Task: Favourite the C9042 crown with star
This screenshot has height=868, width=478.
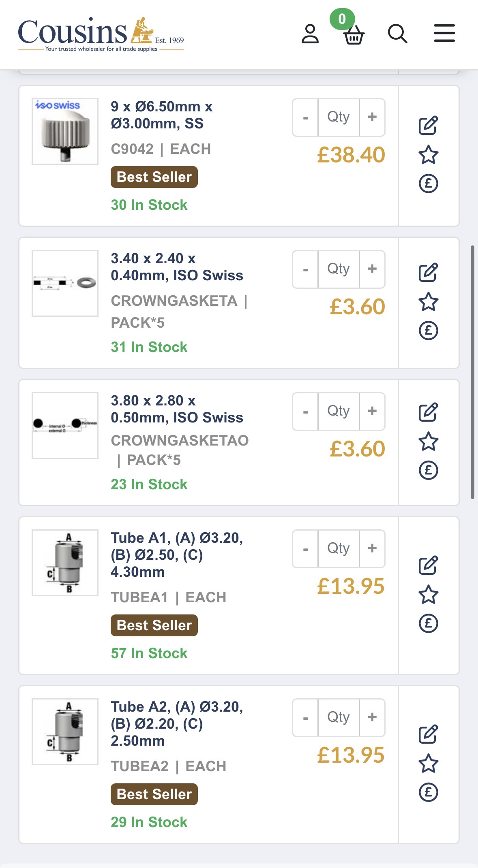Action: tap(428, 155)
